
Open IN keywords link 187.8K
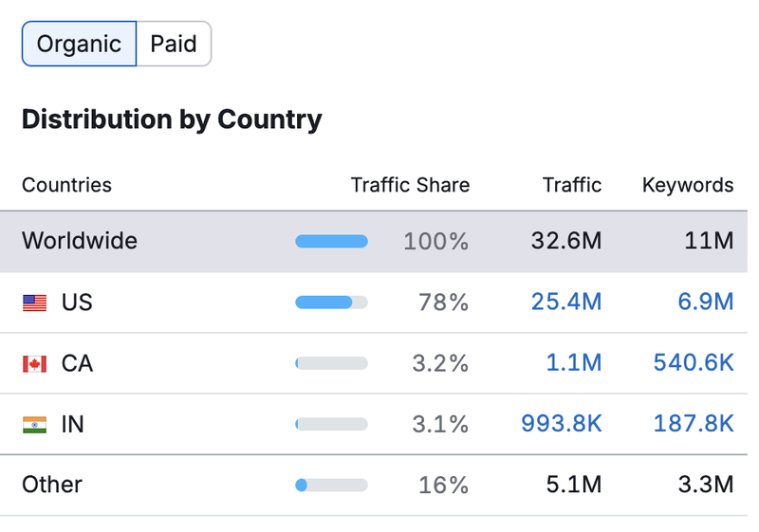693,424
